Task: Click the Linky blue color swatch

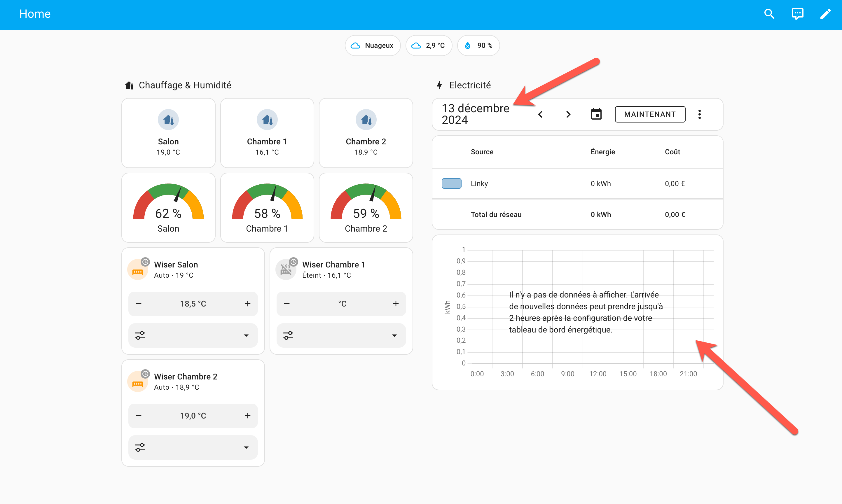Action: pyautogui.click(x=451, y=183)
